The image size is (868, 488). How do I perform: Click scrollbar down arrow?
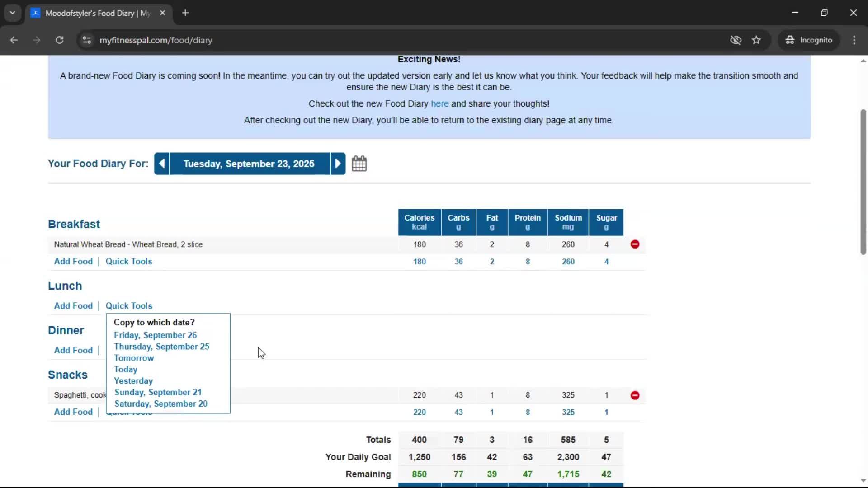point(863,481)
